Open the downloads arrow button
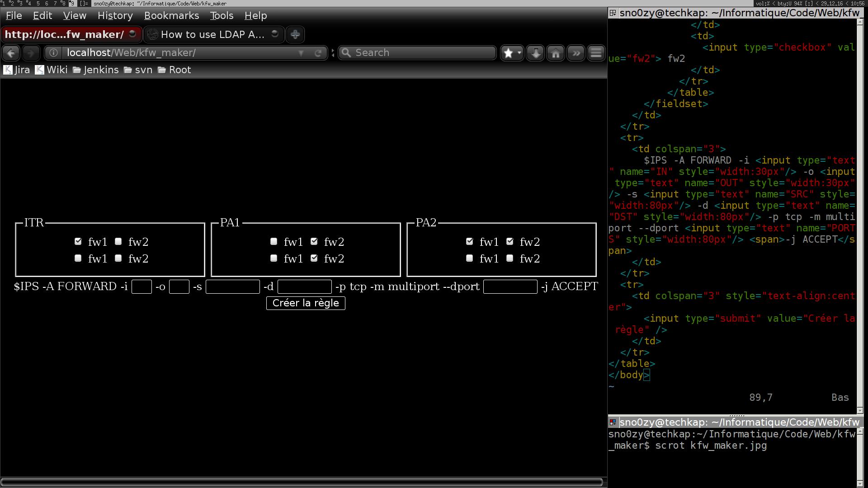This screenshot has height=488, width=868. (x=535, y=53)
